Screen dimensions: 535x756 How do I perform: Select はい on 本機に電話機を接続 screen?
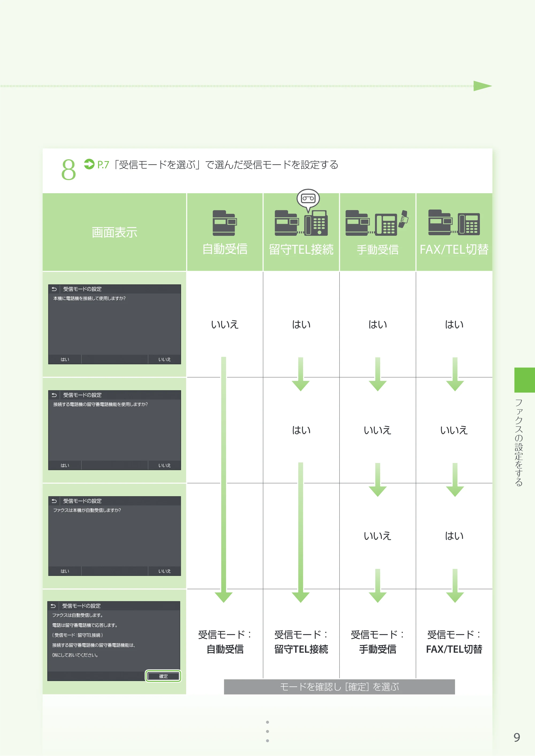click(65, 359)
